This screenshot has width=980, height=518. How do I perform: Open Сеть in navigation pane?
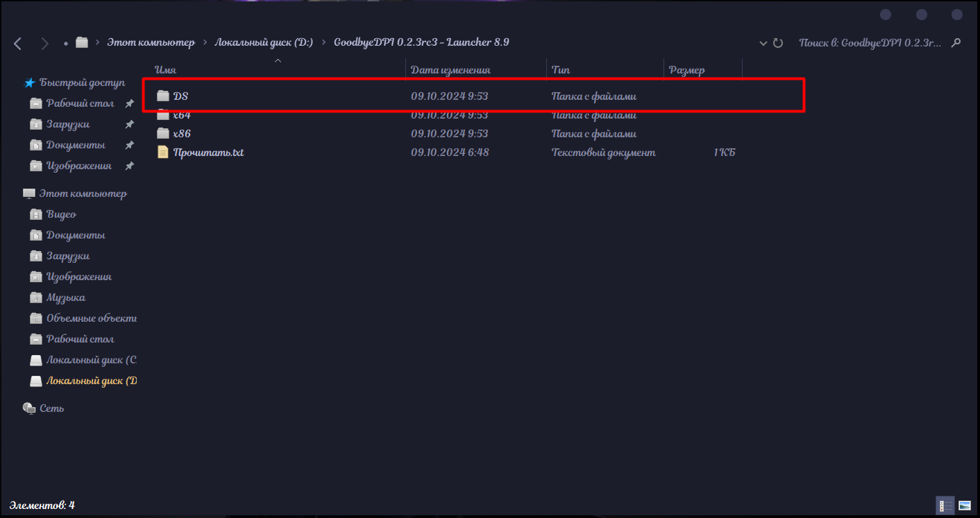point(51,408)
